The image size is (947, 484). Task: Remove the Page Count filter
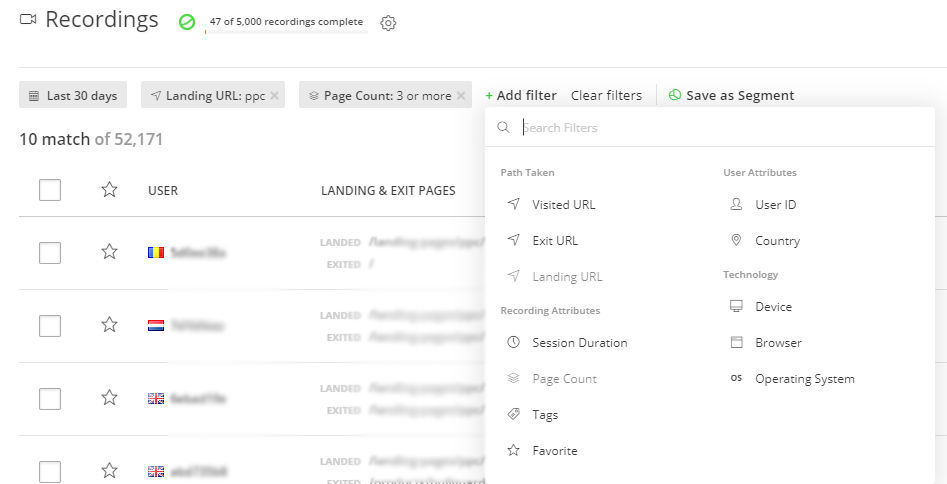click(461, 95)
